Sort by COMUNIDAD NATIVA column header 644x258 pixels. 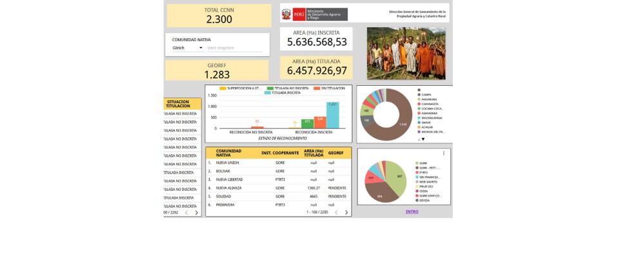pos(229,153)
